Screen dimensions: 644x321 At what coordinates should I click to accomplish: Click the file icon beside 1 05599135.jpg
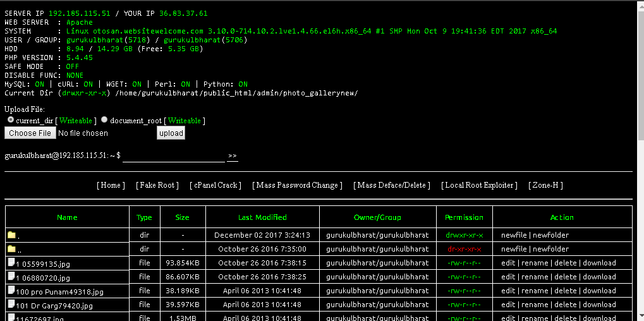tap(11, 263)
